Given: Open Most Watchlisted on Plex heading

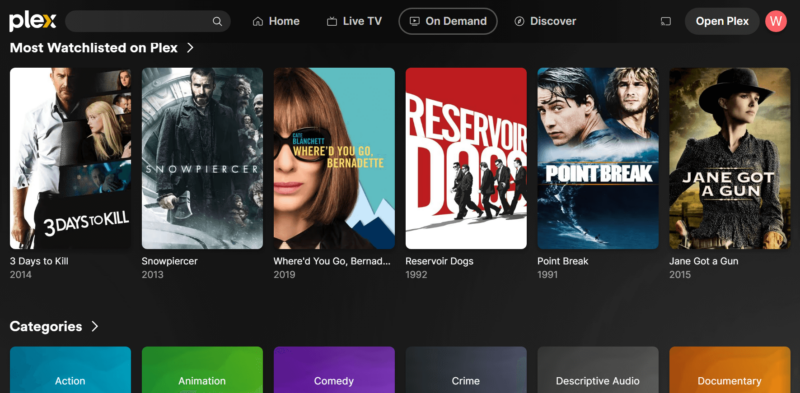Looking at the screenshot, I should 94,48.
